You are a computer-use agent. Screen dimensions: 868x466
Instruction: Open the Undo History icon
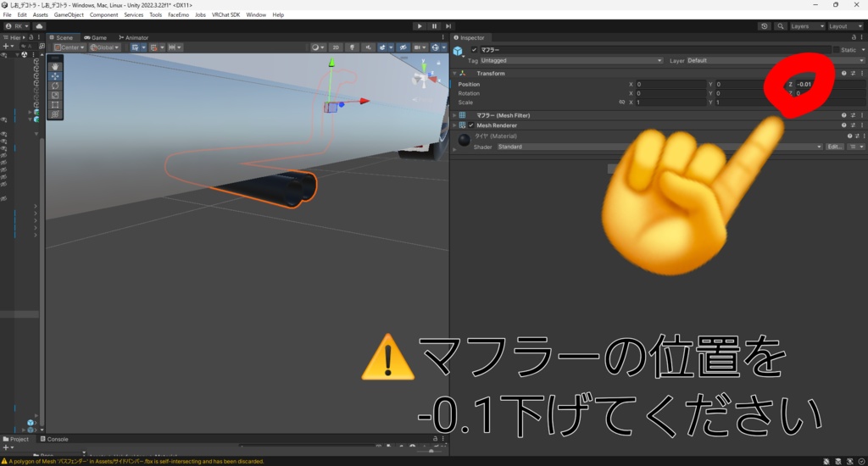[765, 26]
